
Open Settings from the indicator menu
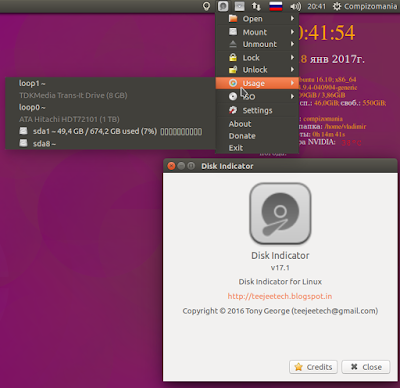pyautogui.click(x=257, y=110)
